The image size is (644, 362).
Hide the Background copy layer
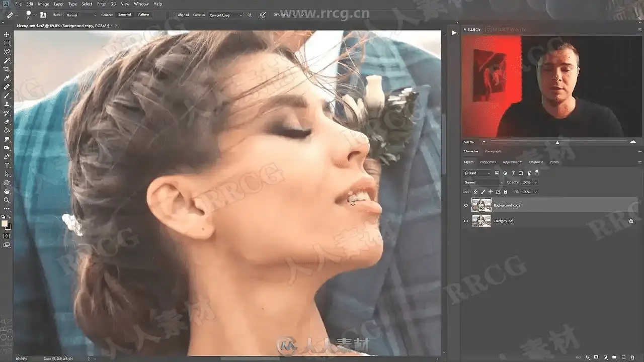(x=466, y=205)
